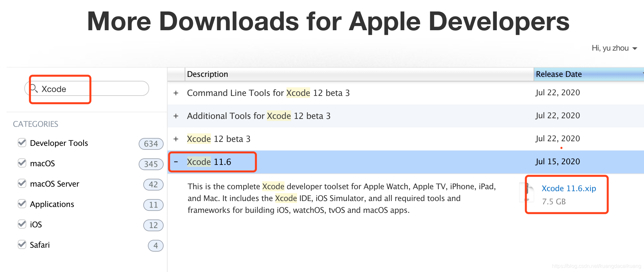The width and height of the screenshot is (644, 272).
Task: Focus the Xcode search field
Action: point(87,89)
